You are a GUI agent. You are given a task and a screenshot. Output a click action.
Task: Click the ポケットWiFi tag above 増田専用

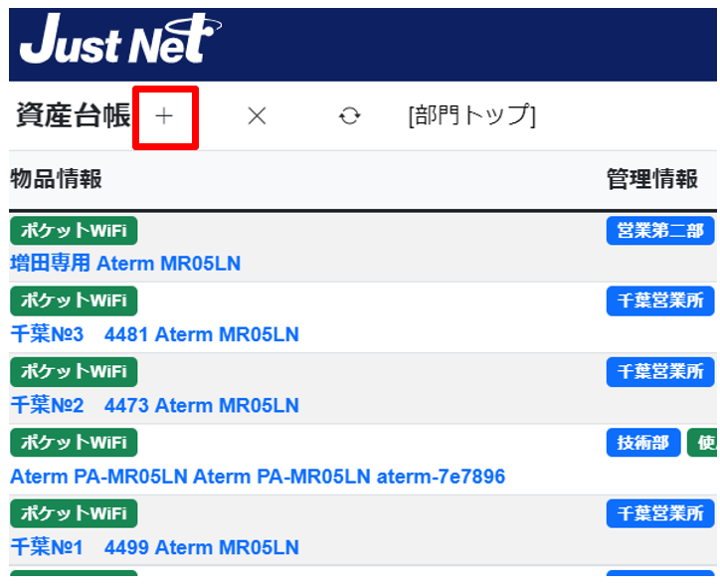pyautogui.click(x=74, y=231)
